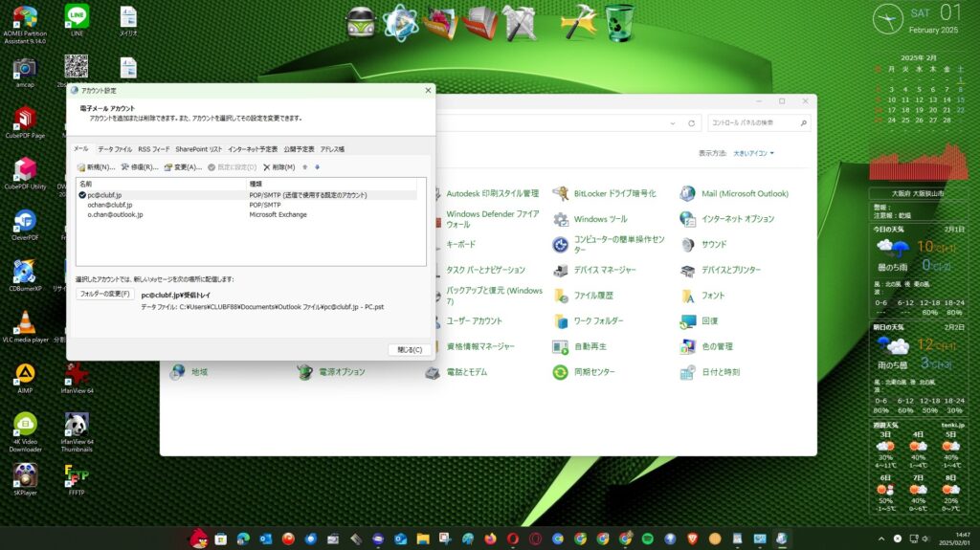Click the コントロール パネルの検索 search field
Image resolution: width=980 pixels, height=550 pixels.
(x=756, y=123)
